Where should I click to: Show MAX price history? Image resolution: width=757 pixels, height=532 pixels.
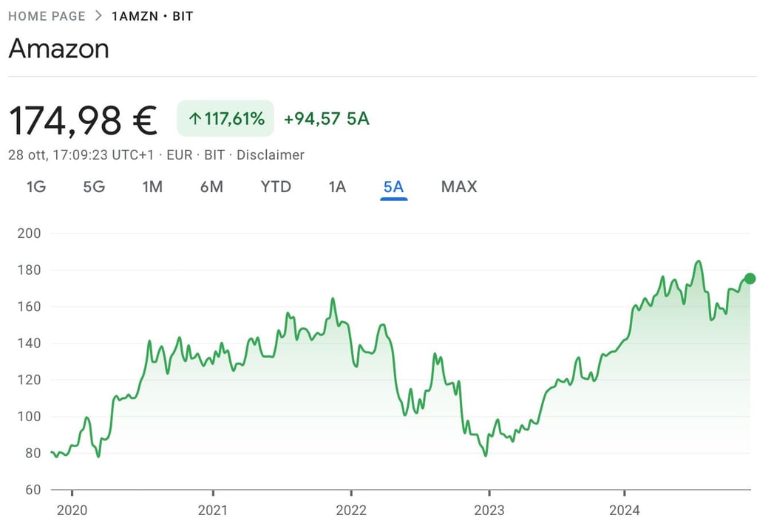pyautogui.click(x=459, y=187)
